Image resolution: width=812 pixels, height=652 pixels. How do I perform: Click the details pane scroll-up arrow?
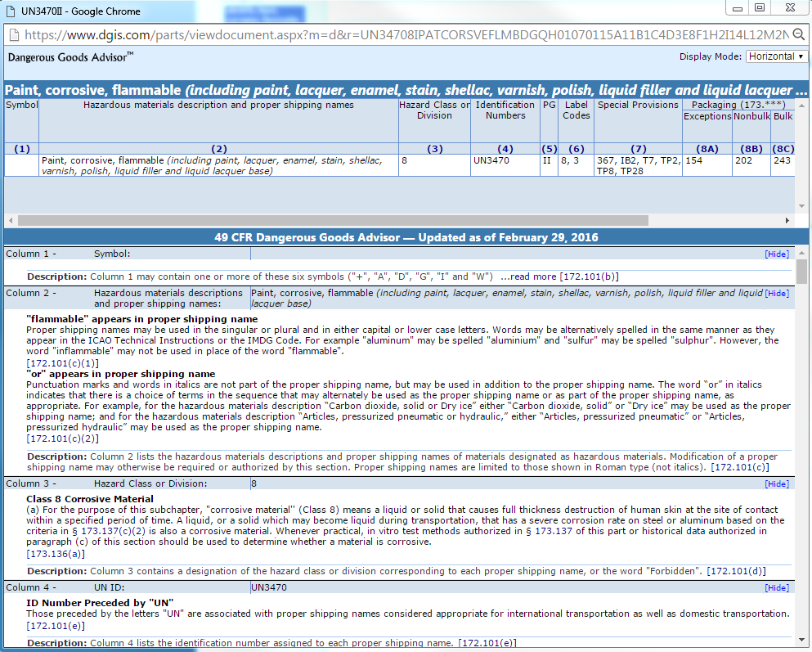coord(801,254)
